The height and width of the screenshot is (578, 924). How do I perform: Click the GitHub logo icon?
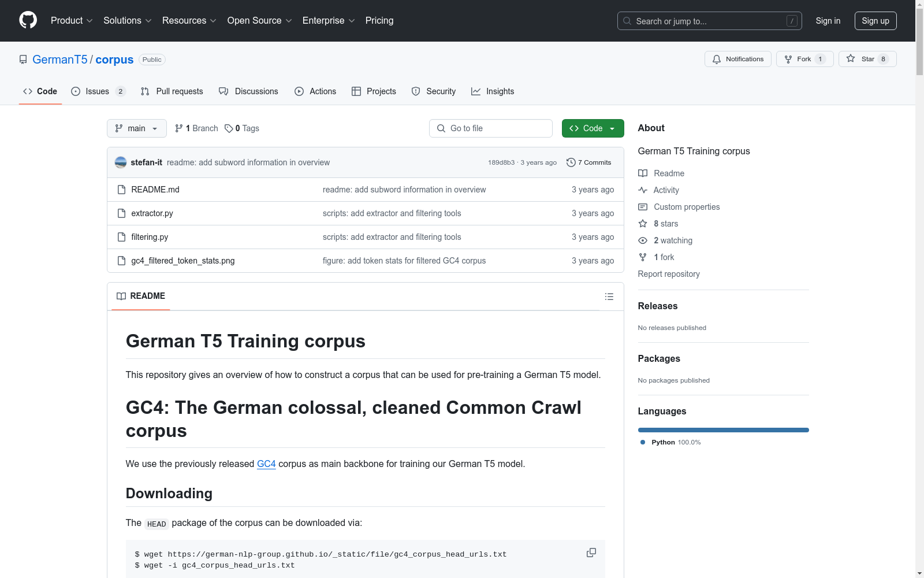(x=28, y=20)
